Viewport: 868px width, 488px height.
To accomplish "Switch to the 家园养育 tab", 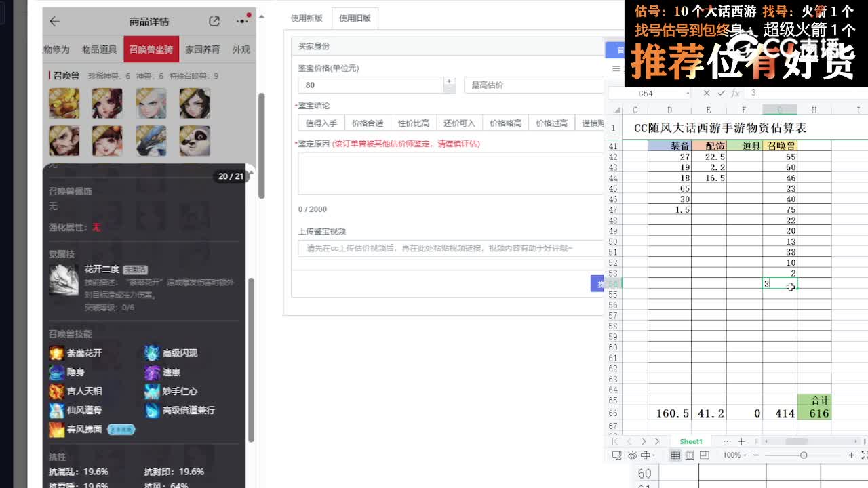I will tap(203, 49).
